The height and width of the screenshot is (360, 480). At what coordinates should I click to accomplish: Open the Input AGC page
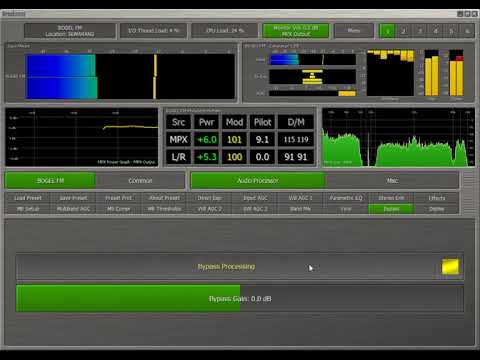pyautogui.click(x=255, y=198)
